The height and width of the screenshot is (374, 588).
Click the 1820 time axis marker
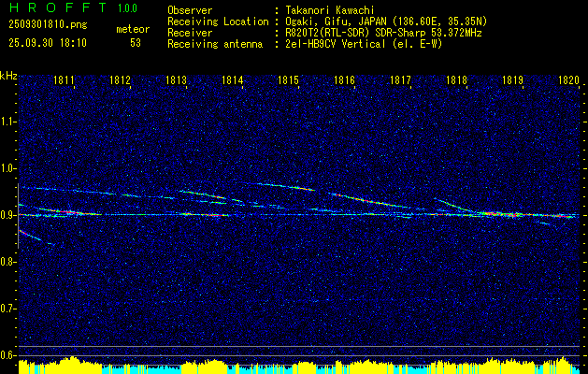pyautogui.click(x=569, y=79)
